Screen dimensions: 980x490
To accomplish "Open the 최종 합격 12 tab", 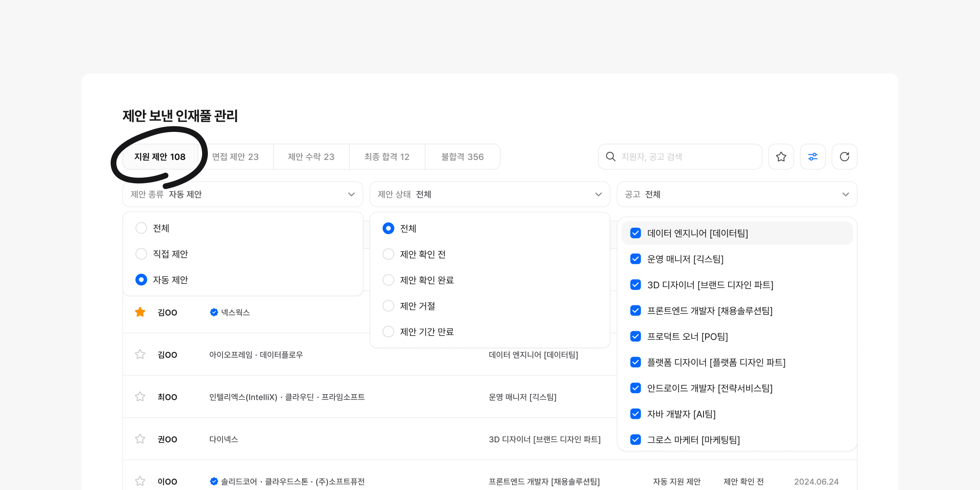I will [x=387, y=157].
